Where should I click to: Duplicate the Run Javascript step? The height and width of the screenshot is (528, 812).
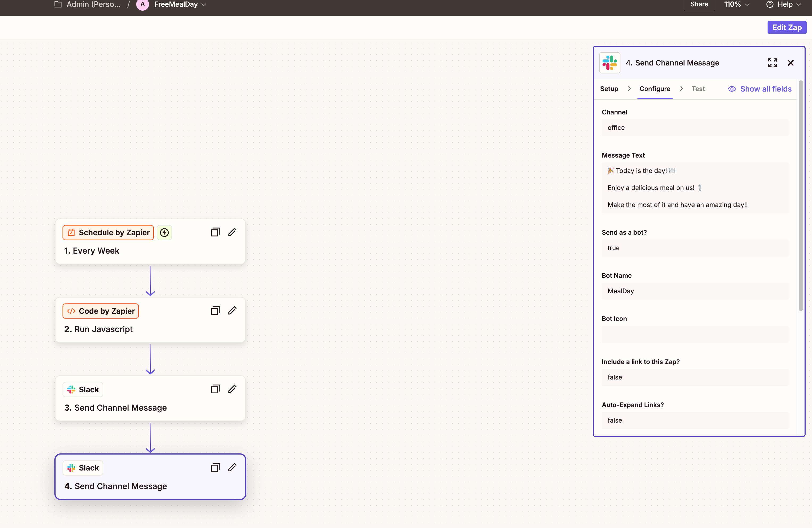coord(215,311)
